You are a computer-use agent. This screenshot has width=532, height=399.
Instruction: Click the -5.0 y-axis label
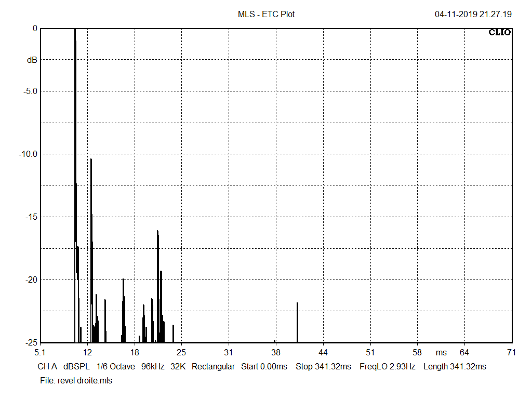(30, 91)
